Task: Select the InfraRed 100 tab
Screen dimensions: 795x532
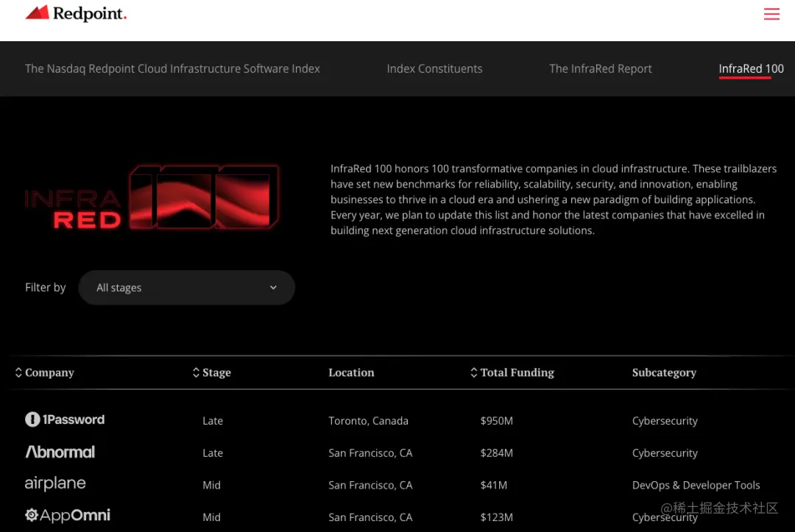Action: [751, 68]
